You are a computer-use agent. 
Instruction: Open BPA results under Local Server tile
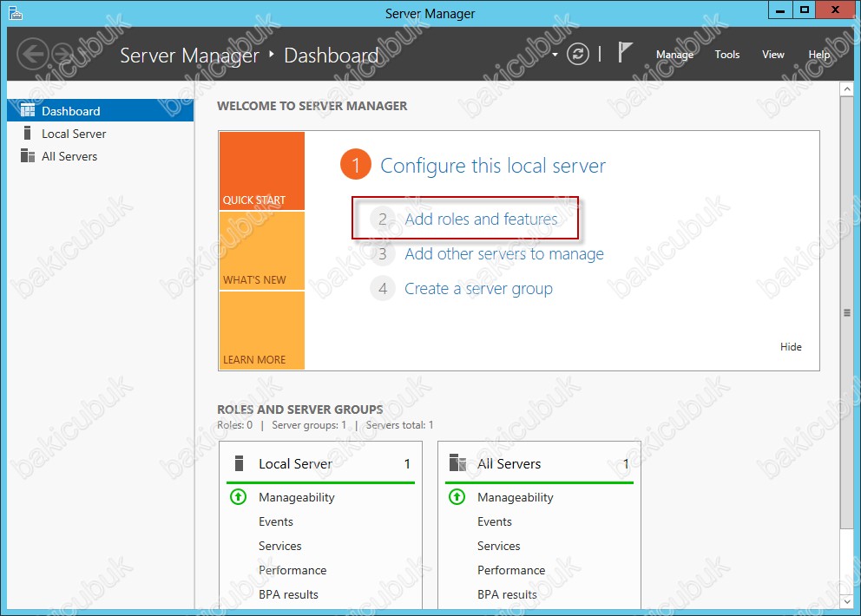tap(288, 594)
